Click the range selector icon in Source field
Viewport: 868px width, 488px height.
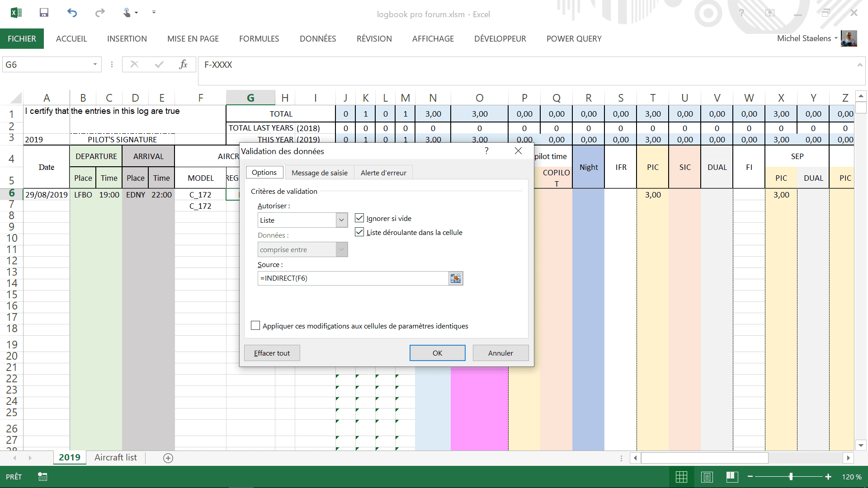tap(455, 278)
